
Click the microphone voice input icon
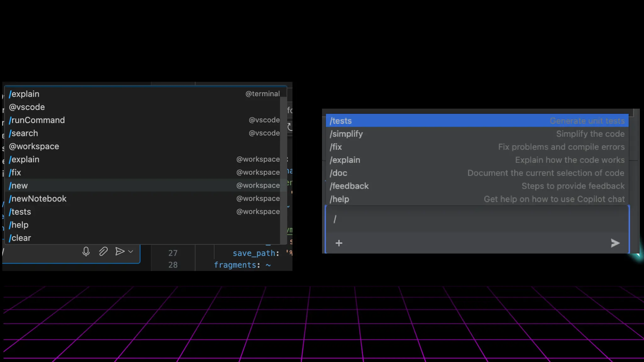(x=86, y=251)
